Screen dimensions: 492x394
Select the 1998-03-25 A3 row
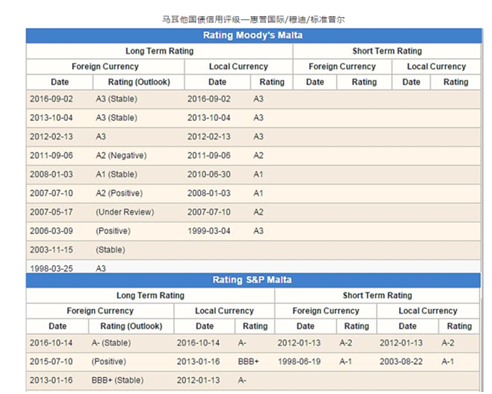[253, 267]
